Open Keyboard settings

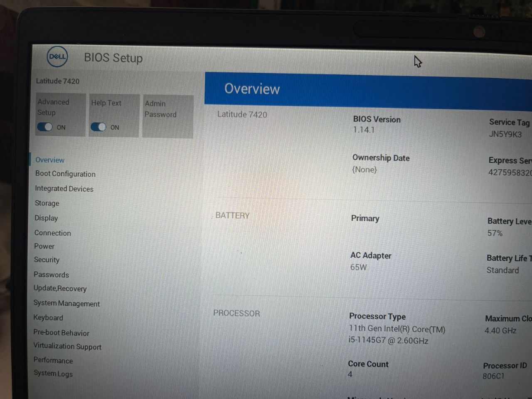(x=48, y=318)
